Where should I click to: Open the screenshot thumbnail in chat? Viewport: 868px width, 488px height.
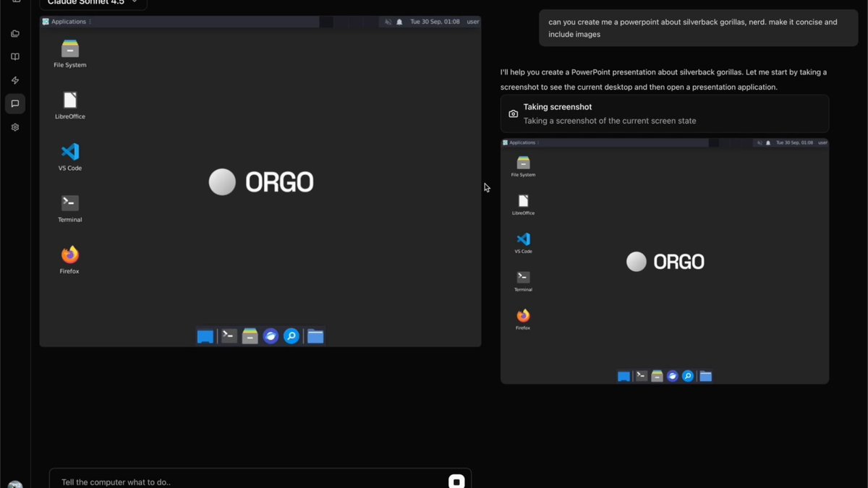pyautogui.click(x=665, y=261)
